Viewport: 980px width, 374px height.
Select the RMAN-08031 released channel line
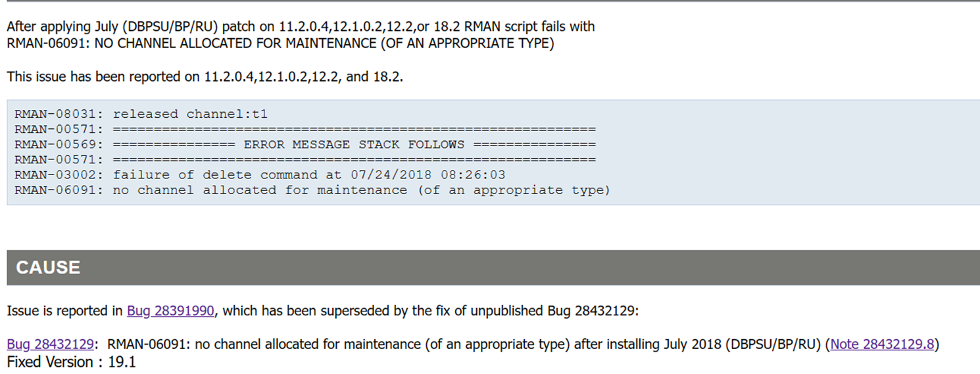(x=141, y=114)
